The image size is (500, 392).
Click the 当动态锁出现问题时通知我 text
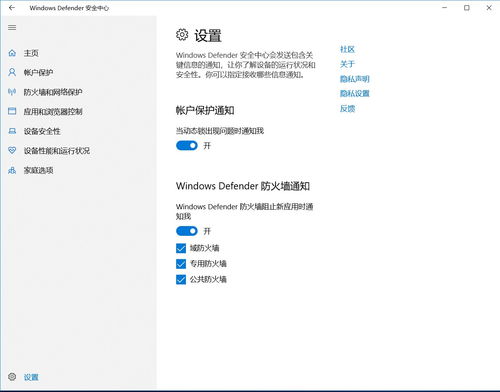220,131
